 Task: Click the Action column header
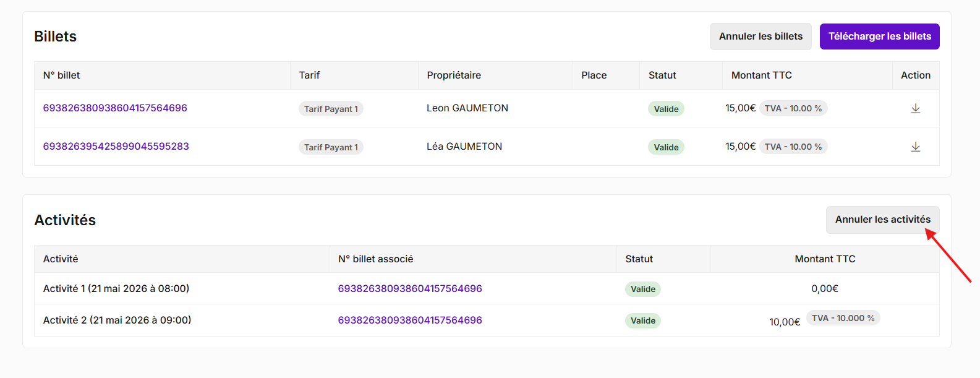click(x=916, y=75)
